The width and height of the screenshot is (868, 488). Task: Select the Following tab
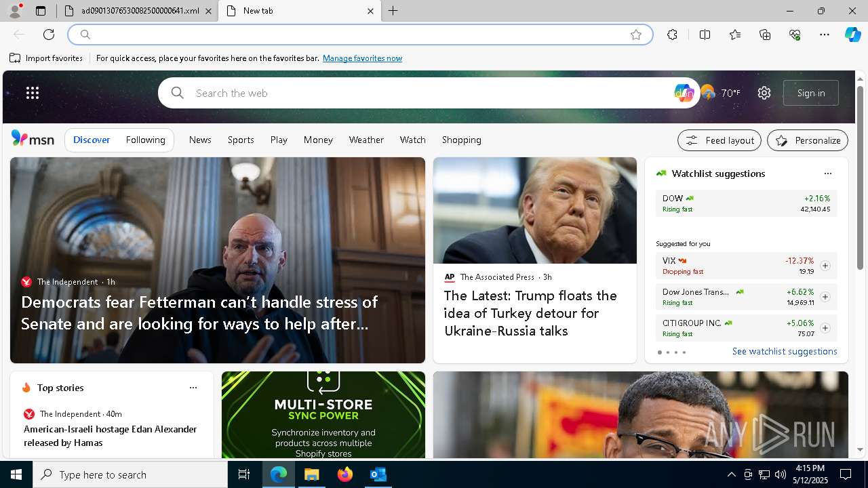click(145, 140)
